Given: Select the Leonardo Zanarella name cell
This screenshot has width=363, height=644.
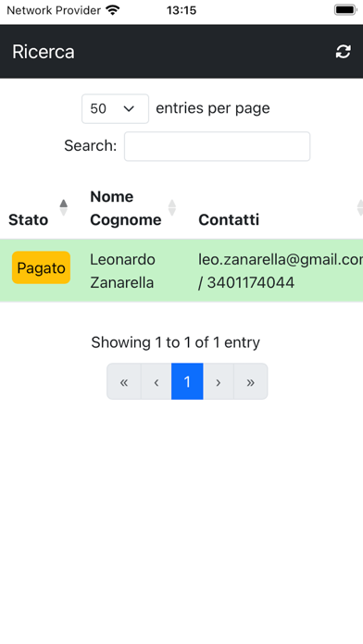Looking at the screenshot, I should coord(122,271).
